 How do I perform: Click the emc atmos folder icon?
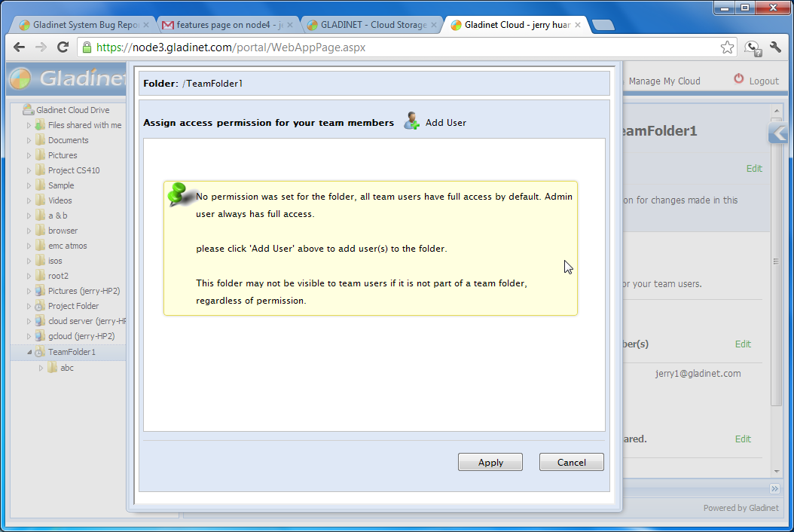coord(40,246)
